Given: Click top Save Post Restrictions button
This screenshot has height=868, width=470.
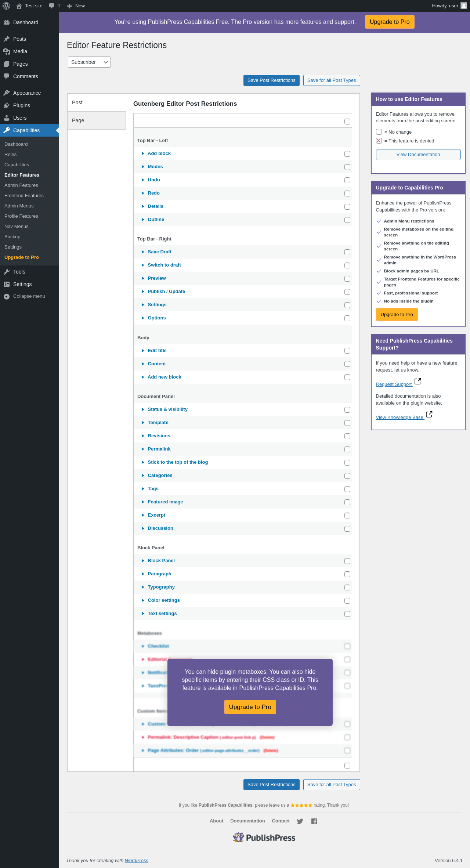Looking at the screenshot, I should click(x=271, y=80).
